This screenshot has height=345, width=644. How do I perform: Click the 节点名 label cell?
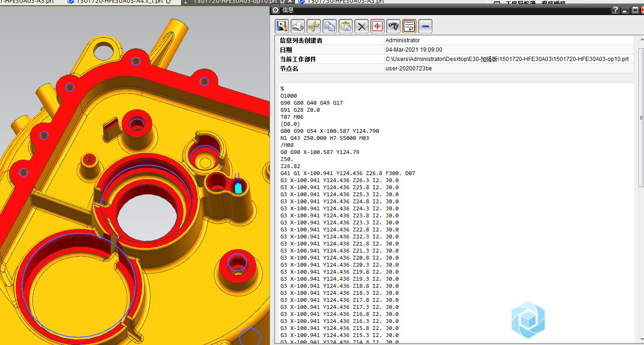point(331,69)
